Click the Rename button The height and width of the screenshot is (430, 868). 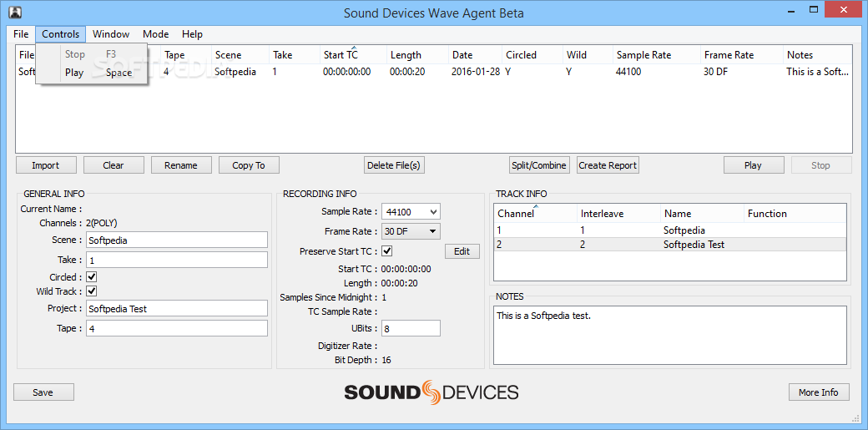pyautogui.click(x=181, y=165)
